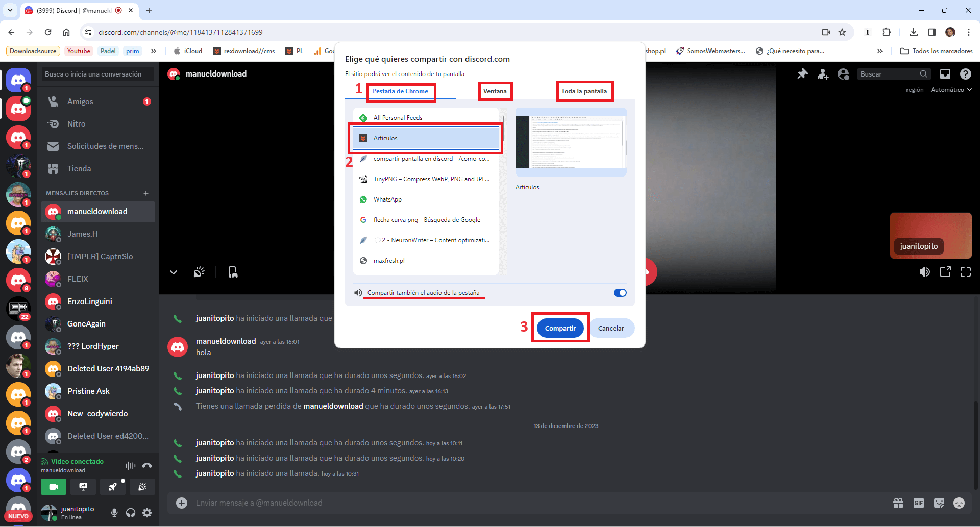
Task: Open Chrome downloads icon
Action: click(x=914, y=32)
